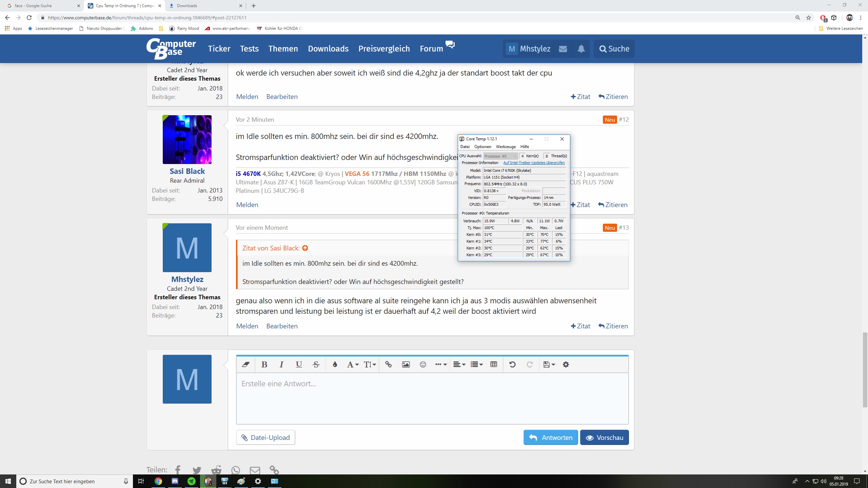Click the eraser remove-formatting icon
The image size is (868, 488).
click(245, 365)
